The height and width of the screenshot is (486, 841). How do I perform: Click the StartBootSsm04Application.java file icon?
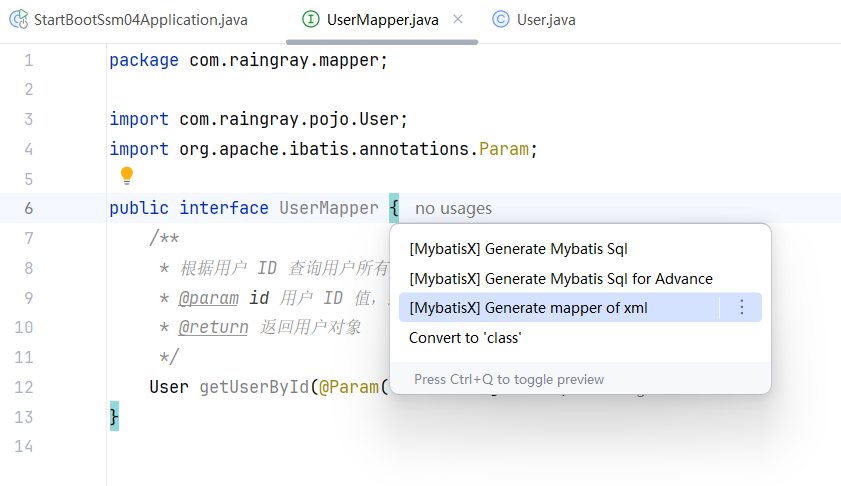[19, 19]
